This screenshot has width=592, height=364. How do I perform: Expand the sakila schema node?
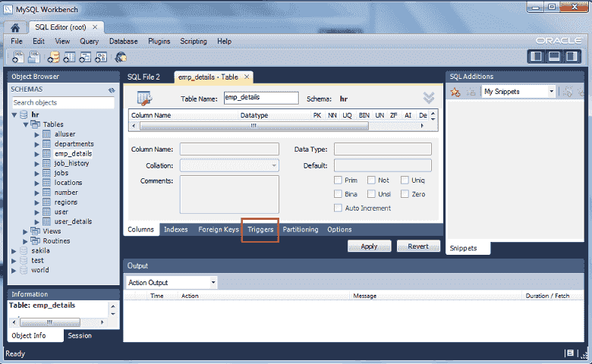tap(14, 251)
